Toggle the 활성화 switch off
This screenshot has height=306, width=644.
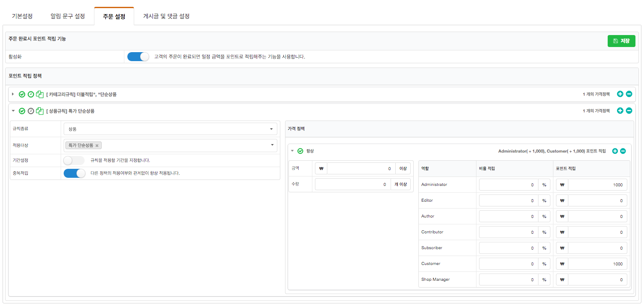pyautogui.click(x=138, y=56)
